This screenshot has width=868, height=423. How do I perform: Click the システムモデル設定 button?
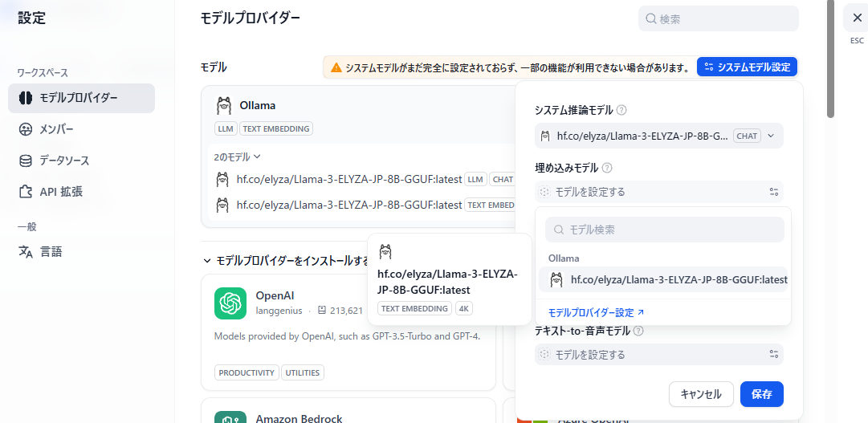[747, 67]
